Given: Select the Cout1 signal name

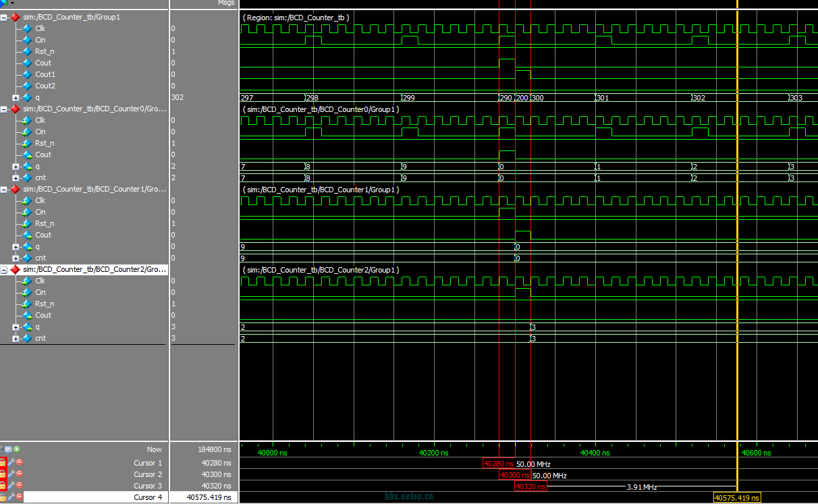Looking at the screenshot, I should coord(45,74).
